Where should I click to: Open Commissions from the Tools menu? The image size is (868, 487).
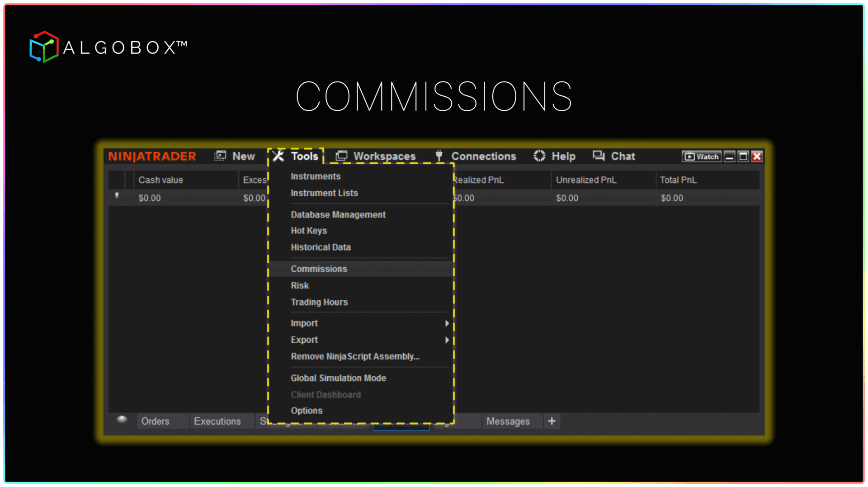319,269
